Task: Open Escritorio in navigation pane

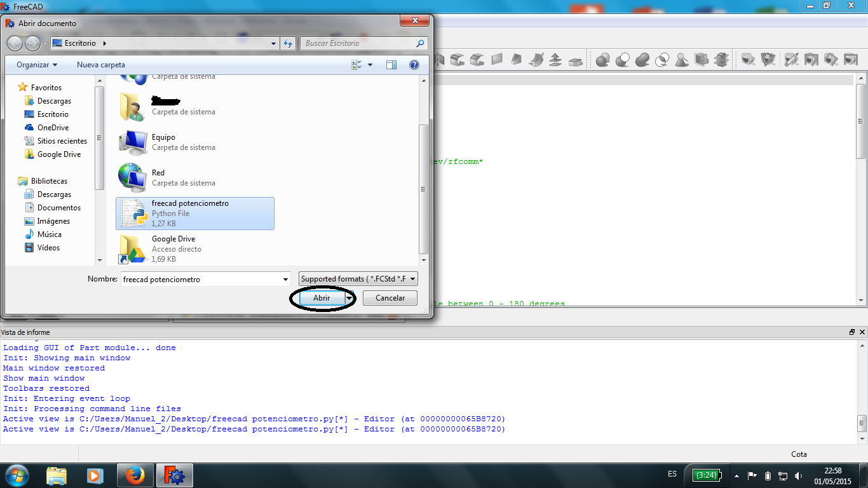Action: pyautogui.click(x=53, y=114)
